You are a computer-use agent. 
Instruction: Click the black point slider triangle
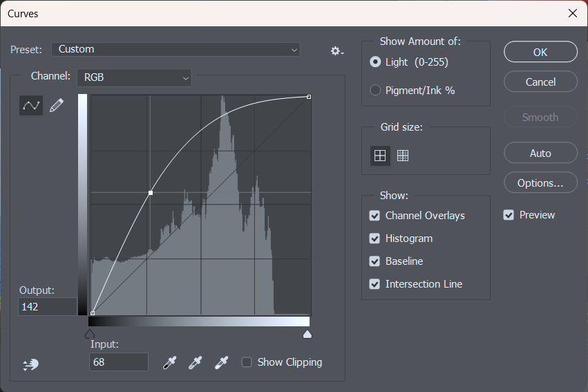[x=90, y=334]
